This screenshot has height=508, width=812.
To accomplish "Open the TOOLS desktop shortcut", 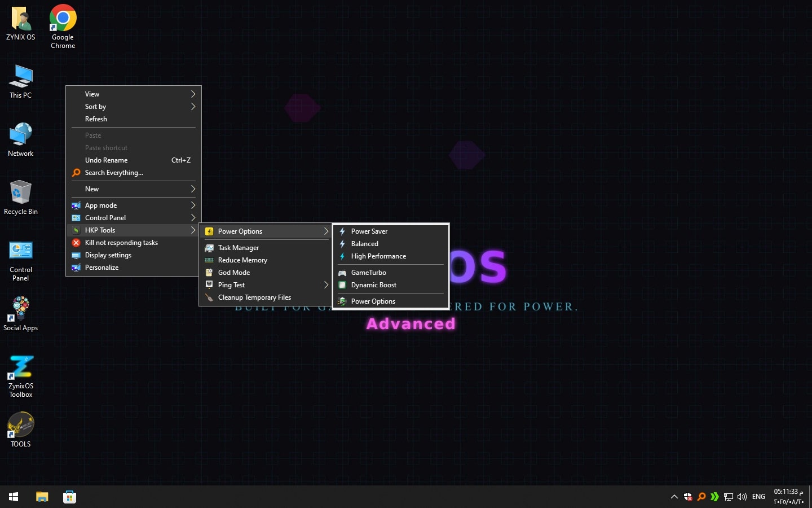I will [x=21, y=429].
